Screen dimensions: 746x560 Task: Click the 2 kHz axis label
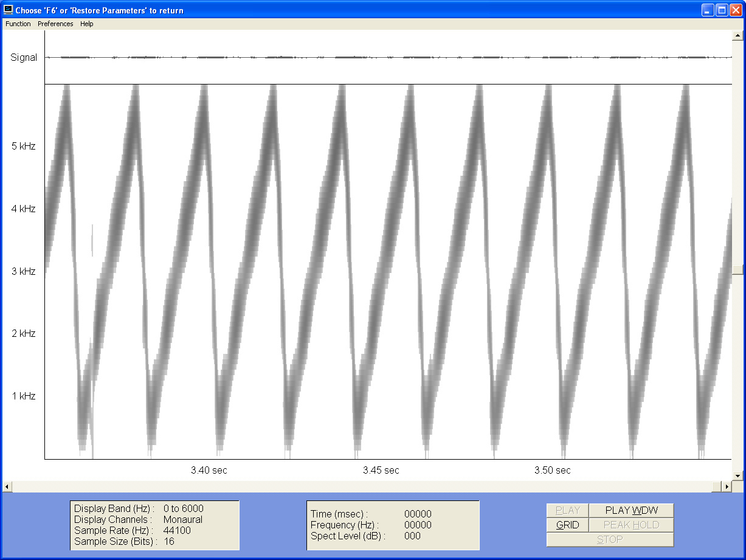23,333
